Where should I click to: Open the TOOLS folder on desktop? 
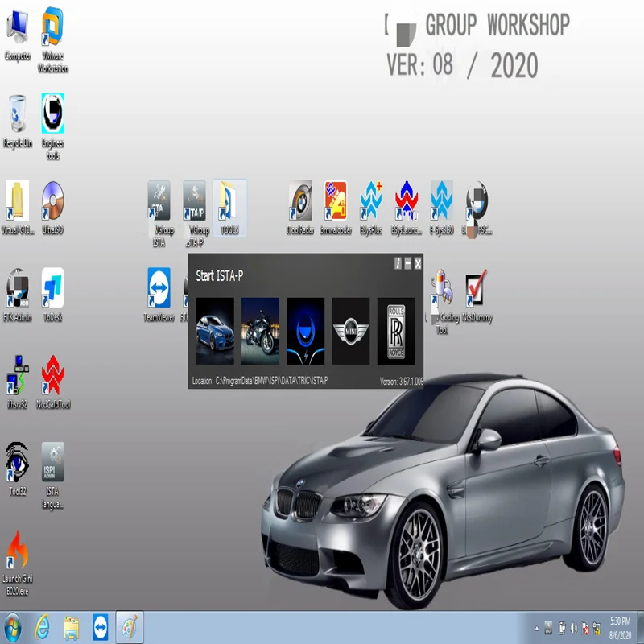pyautogui.click(x=229, y=204)
